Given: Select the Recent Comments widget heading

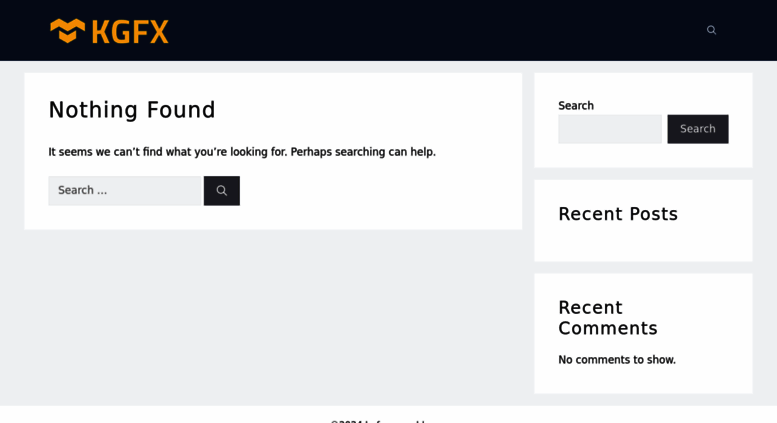Looking at the screenshot, I should 608,318.
